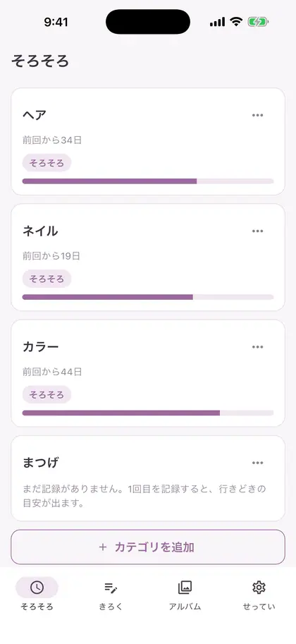Click the カラー progress bar
Screen dimensions: 296x644
(x=148, y=413)
